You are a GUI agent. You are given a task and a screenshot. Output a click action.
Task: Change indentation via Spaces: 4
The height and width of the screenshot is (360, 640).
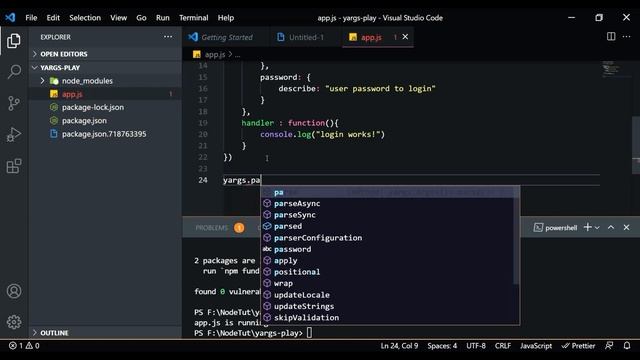tap(442, 346)
